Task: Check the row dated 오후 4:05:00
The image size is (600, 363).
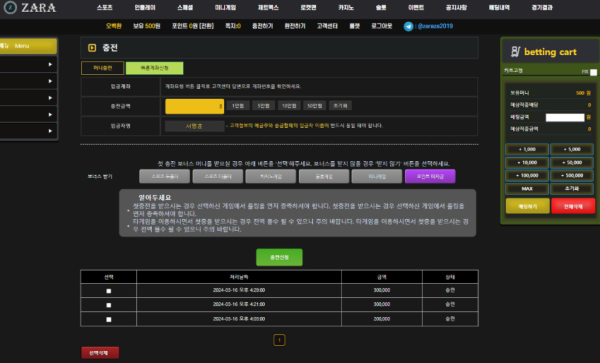Action: coord(109,319)
